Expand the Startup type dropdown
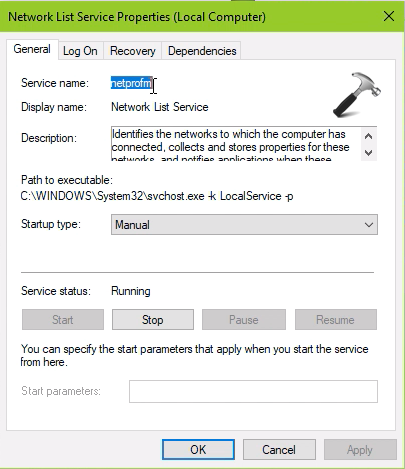Screen dimensions: 405x469 (244, 225)
